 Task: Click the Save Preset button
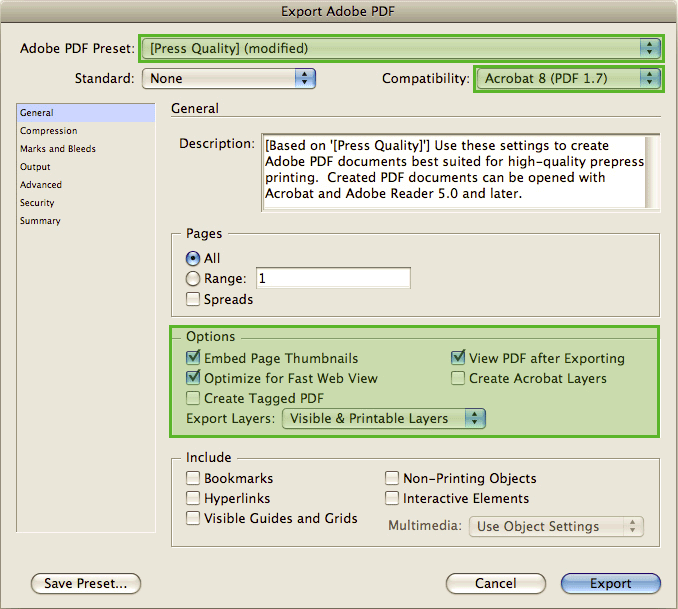(86, 583)
